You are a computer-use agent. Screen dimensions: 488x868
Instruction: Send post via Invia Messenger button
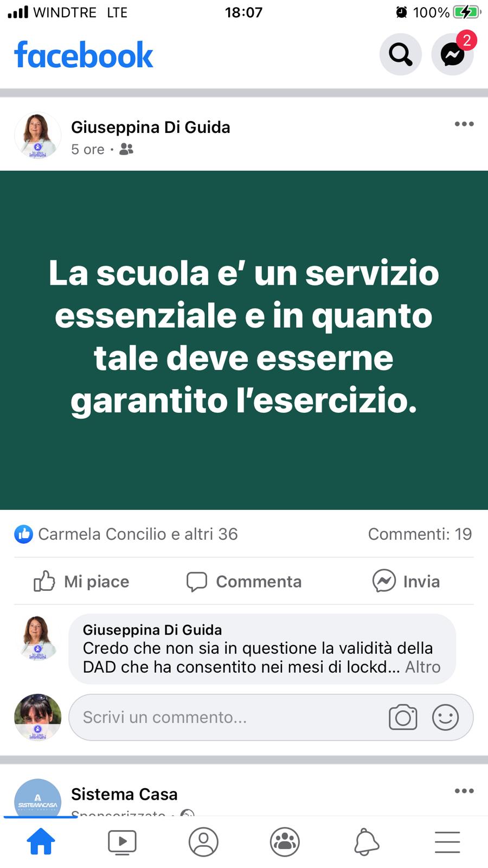[x=406, y=581]
